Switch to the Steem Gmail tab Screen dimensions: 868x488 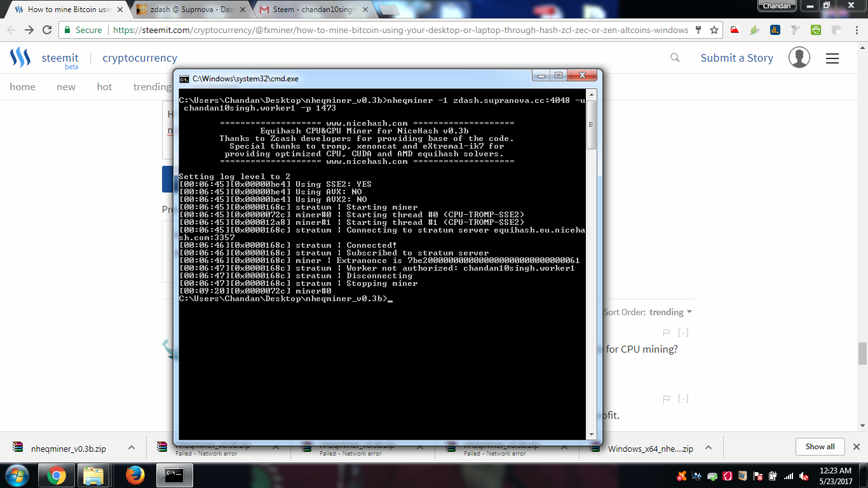point(314,10)
